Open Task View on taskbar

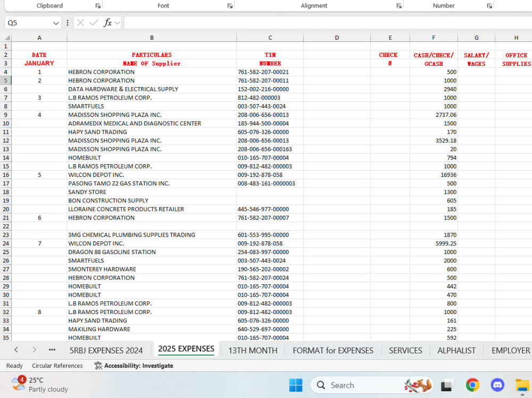point(447,385)
